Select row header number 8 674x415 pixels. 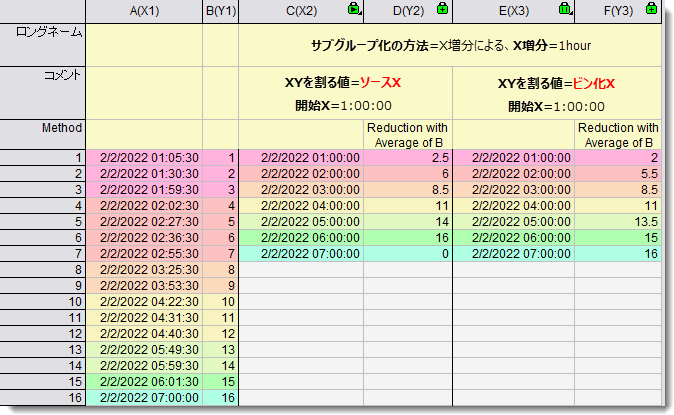click(43, 270)
